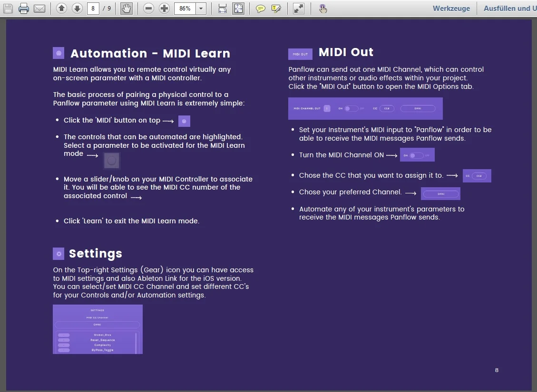This screenshot has width=537, height=392.
Task: Click the zoom percentage field showing 86%
Action: (x=185, y=8)
